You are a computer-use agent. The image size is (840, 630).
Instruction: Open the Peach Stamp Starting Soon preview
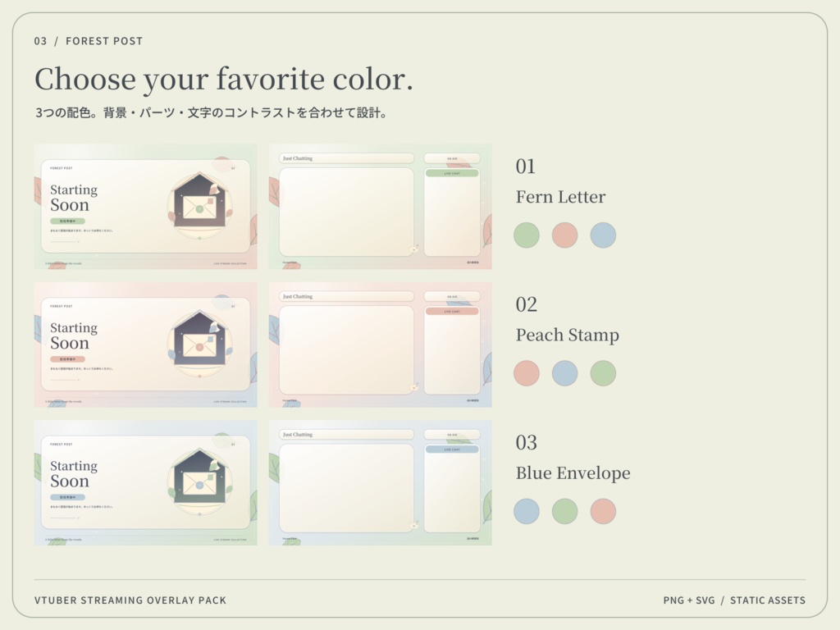(x=145, y=345)
